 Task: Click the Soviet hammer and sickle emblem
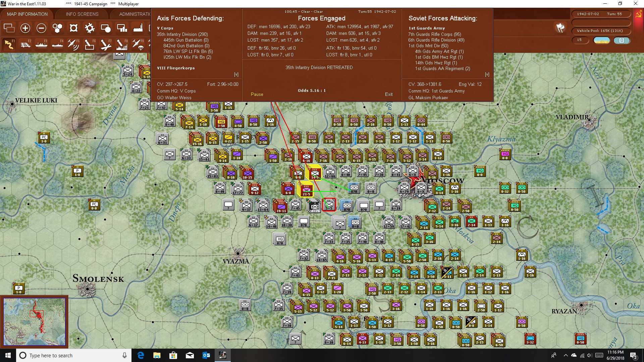click(x=638, y=15)
